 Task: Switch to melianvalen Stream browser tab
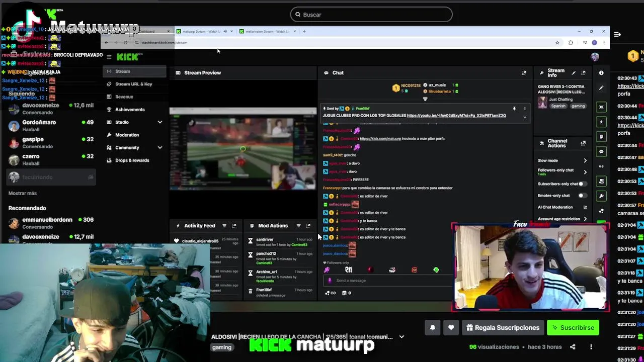coord(268,31)
